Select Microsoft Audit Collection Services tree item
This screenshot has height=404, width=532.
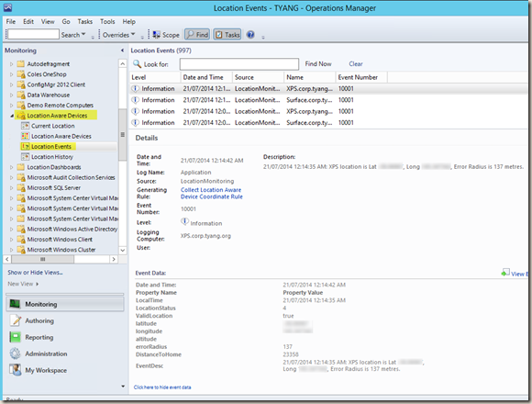click(x=71, y=177)
